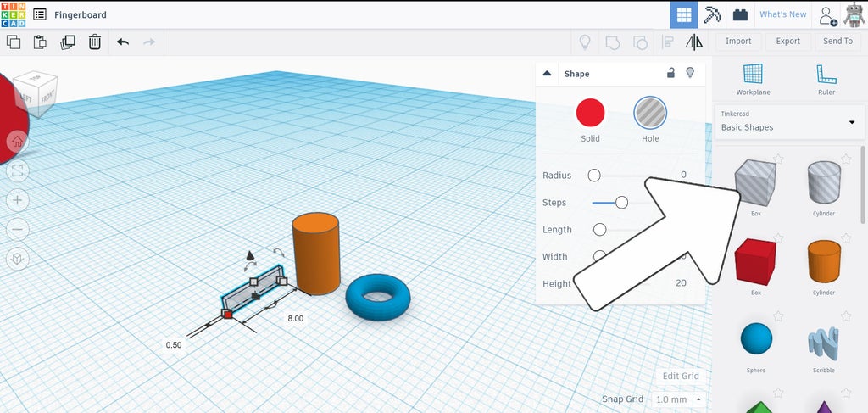Zoom in with the plus button
Viewport: 868px width, 413px height.
click(17, 200)
